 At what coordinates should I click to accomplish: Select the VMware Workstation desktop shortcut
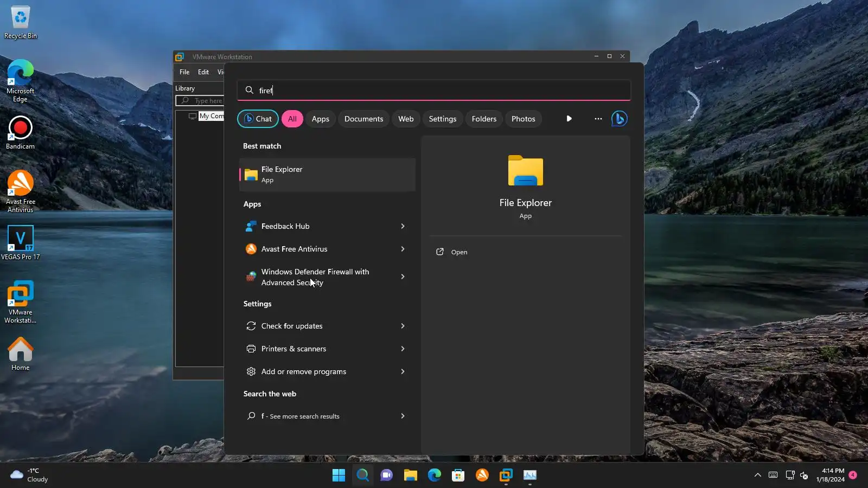pyautogui.click(x=21, y=302)
